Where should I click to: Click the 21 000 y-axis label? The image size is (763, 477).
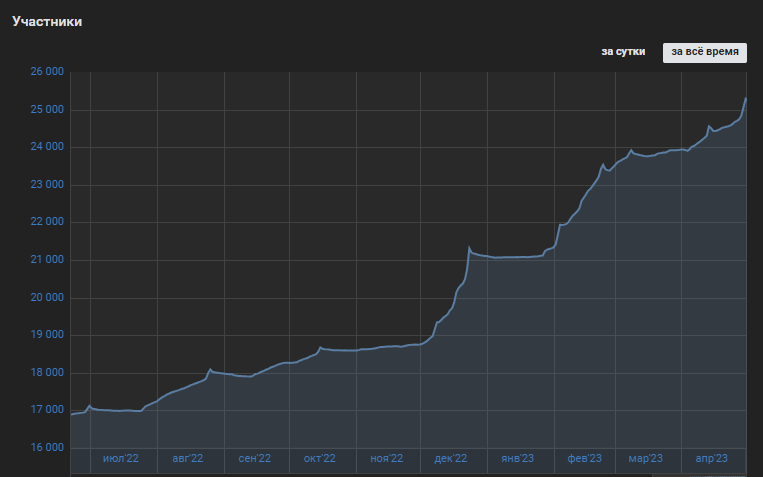47,260
